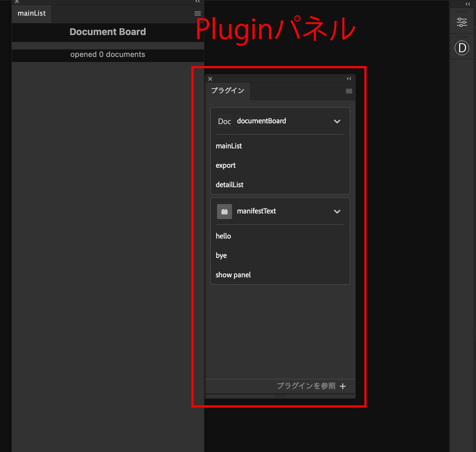Open the mainList panel hamburger menu

[197, 13]
